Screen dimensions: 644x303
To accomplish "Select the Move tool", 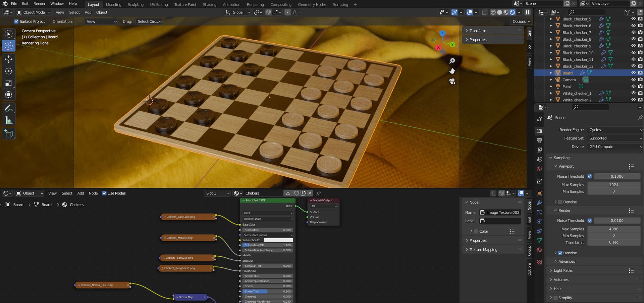I will click(x=9, y=59).
